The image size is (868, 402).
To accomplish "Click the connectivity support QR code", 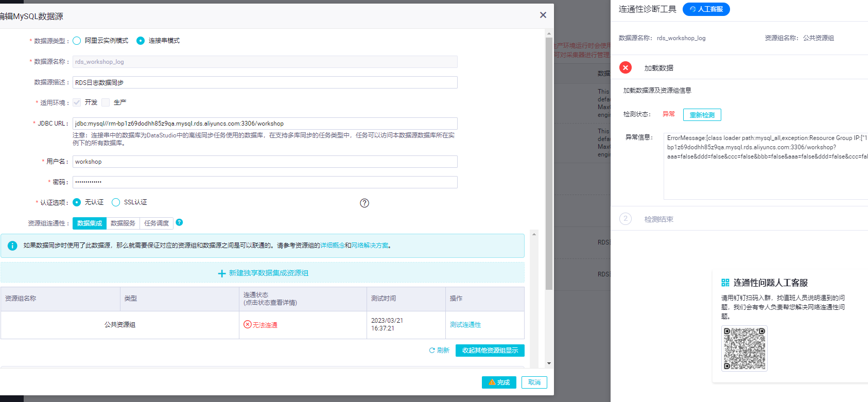I will click(744, 348).
